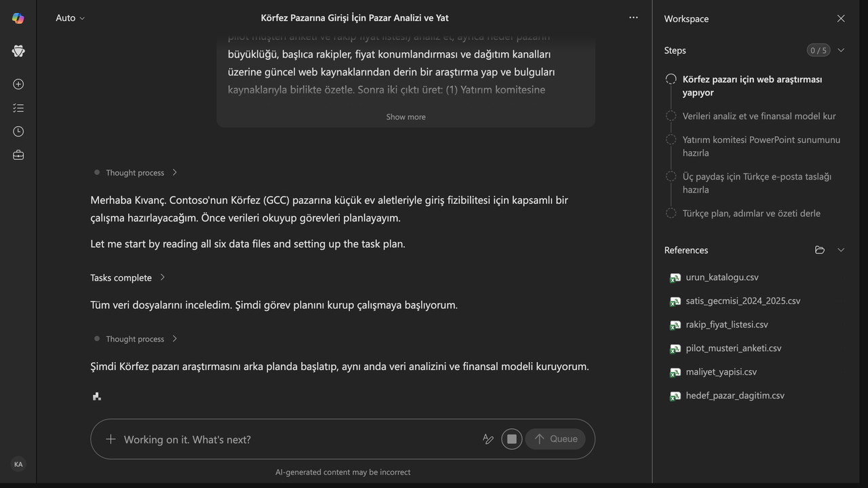Start a new chat with the plus icon
The height and width of the screenshot is (488, 868).
[18, 84]
